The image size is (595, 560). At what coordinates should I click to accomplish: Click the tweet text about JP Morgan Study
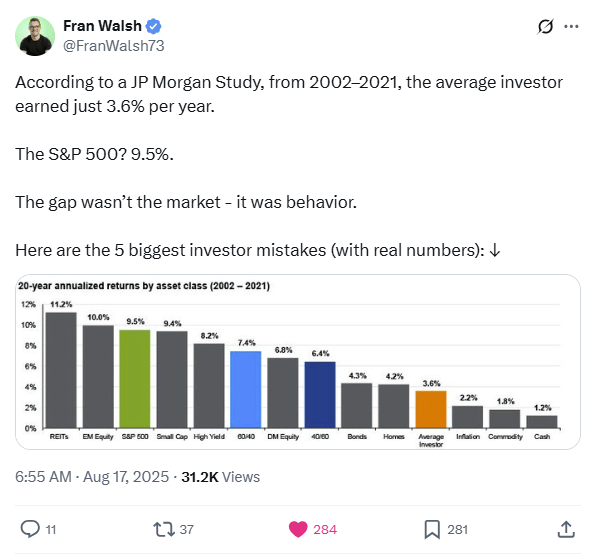(x=289, y=94)
